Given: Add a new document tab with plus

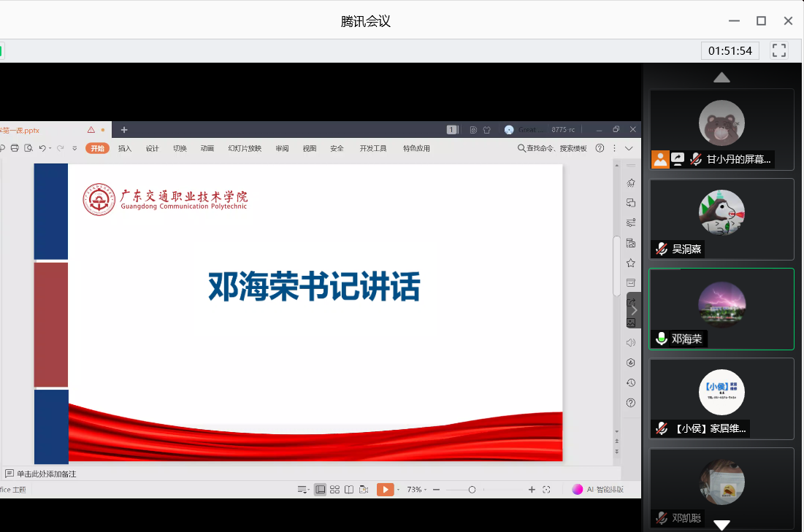Looking at the screenshot, I should 124,130.
